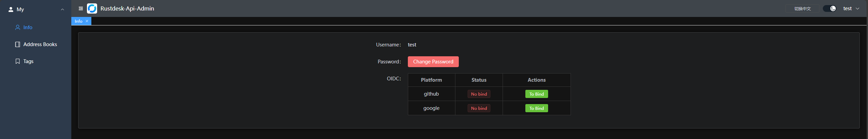
Task: Click the Platform column header
Action: point(431,80)
